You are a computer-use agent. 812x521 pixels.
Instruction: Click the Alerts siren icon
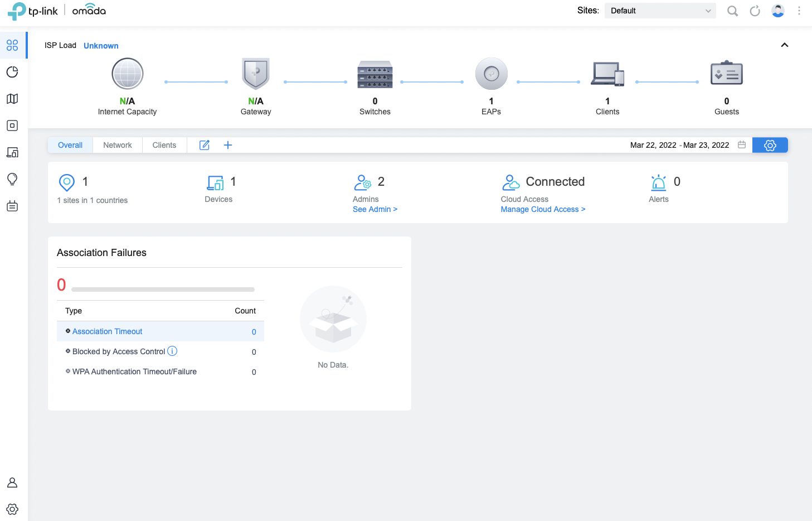point(659,182)
